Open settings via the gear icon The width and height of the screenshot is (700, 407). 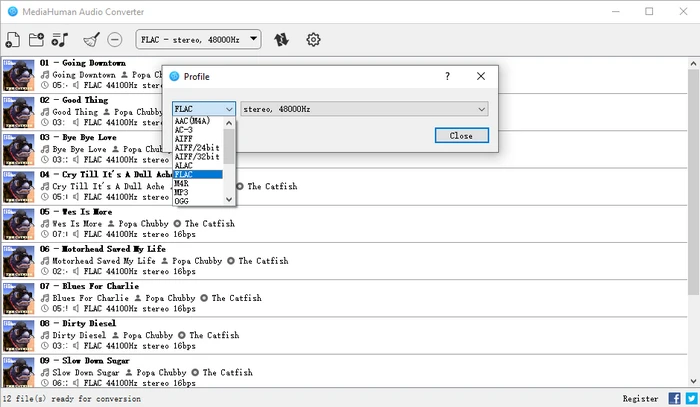click(314, 40)
